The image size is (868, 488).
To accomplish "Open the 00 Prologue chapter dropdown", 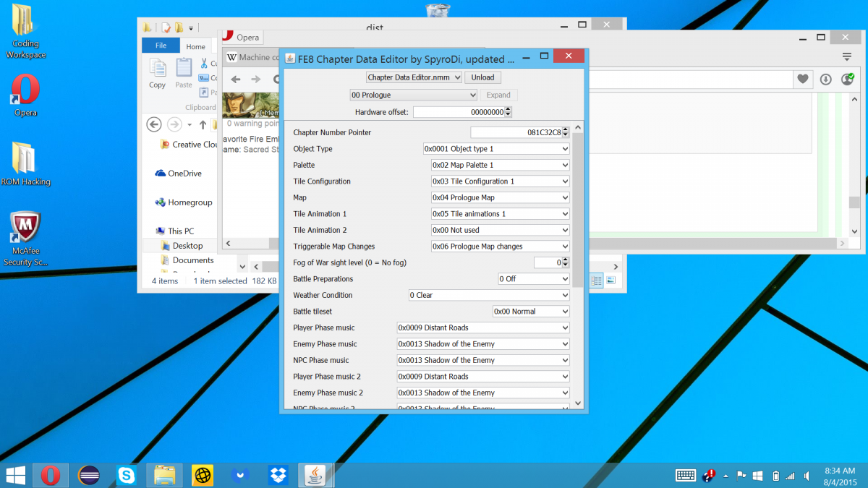I will pyautogui.click(x=413, y=95).
